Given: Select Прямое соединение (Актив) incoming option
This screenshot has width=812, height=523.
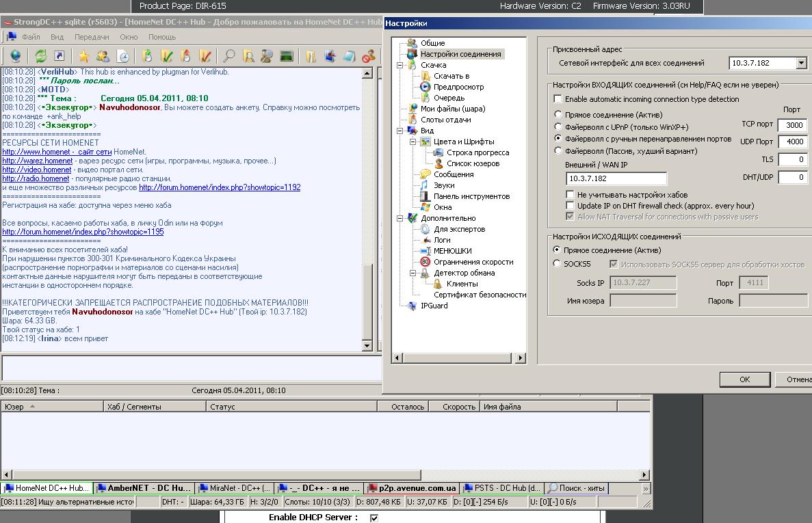Looking at the screenshot, I should click(x=558, y=115).
